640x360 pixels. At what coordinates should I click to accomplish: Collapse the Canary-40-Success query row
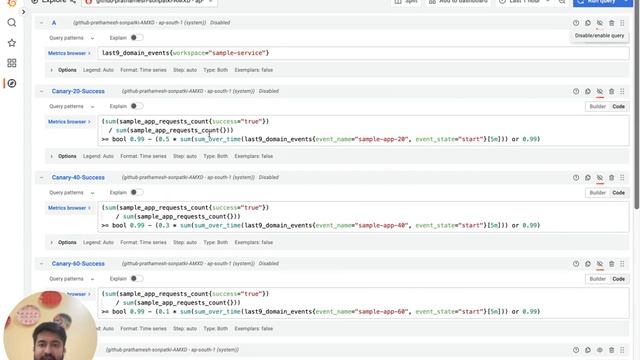pyautogui.click(x=42, y=178)
